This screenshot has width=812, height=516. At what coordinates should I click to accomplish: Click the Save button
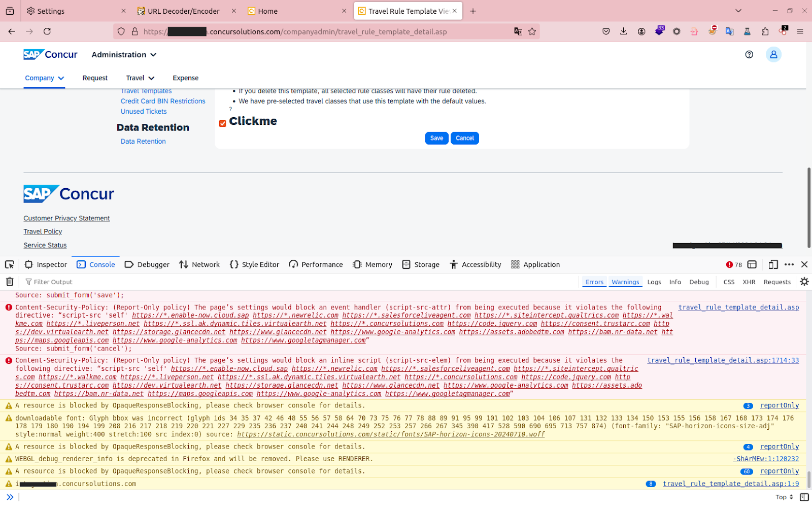pos(436,138)
